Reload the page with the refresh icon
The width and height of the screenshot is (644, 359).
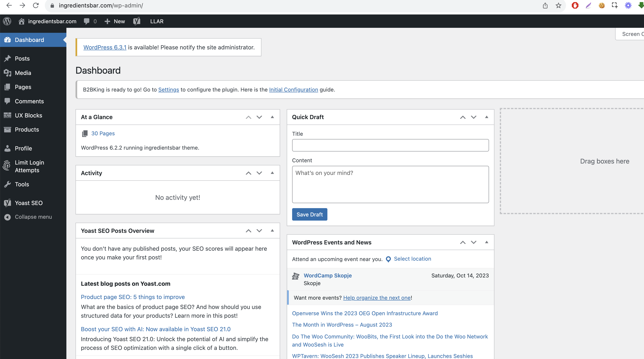[36, 5]
